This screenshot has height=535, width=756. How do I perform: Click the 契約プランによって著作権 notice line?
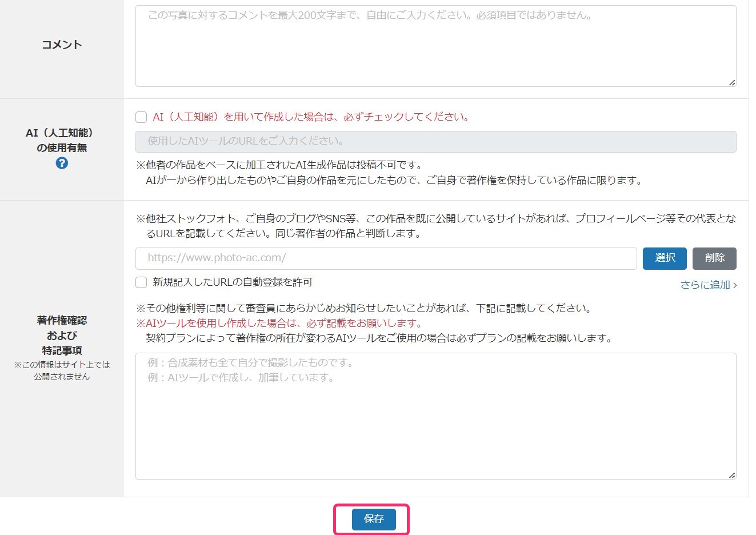(379, 338)
